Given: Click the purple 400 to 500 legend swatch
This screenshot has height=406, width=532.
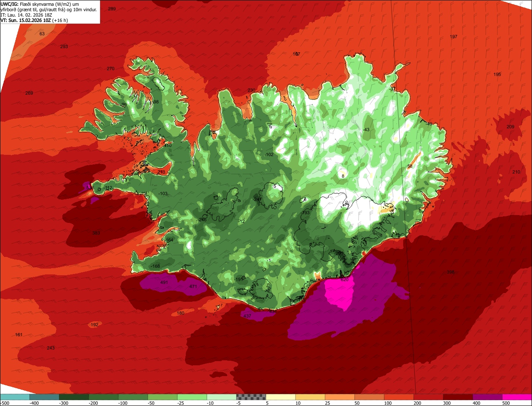Looking at the screenshot, I should pyautogui.click(x=487, y=396).
